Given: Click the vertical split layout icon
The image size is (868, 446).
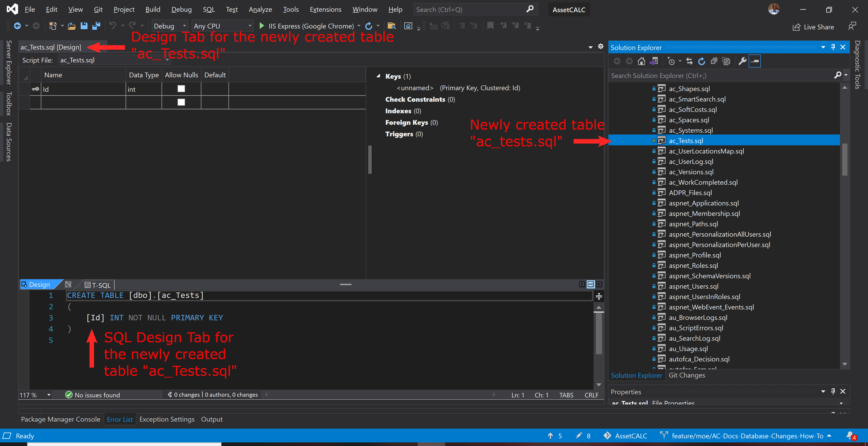Looking at the screenshot, I should (582, 284).
